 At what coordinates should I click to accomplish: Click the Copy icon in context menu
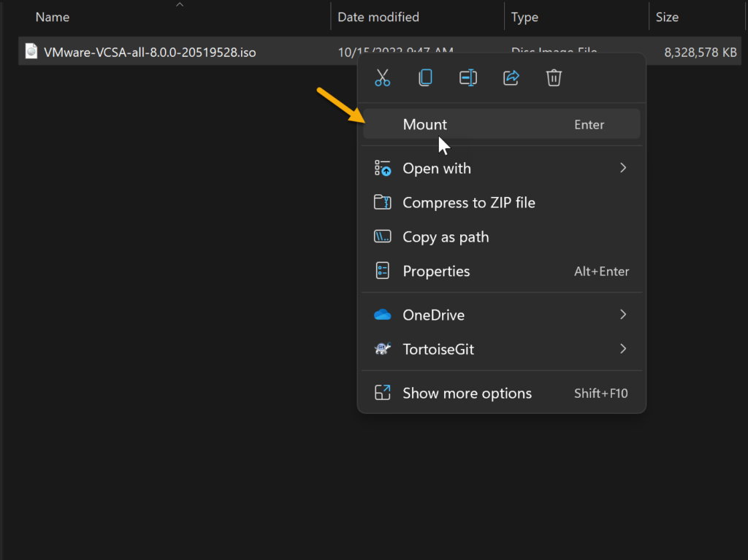425,78
